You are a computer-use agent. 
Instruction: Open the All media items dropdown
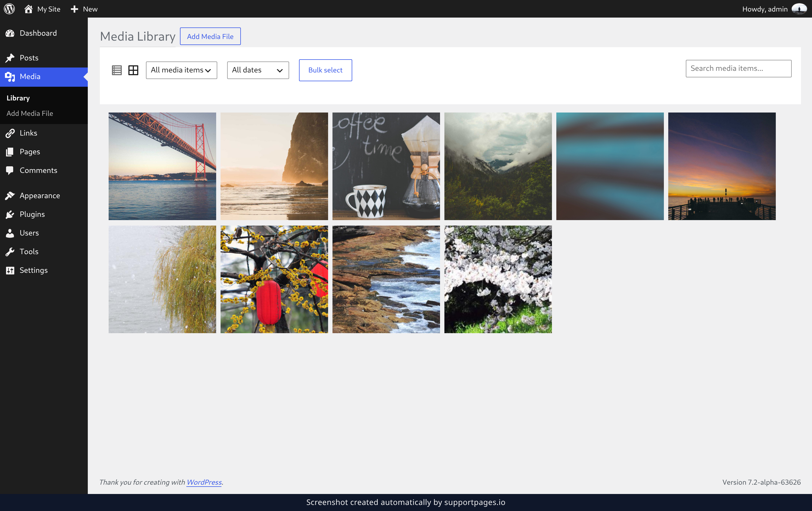181,70
